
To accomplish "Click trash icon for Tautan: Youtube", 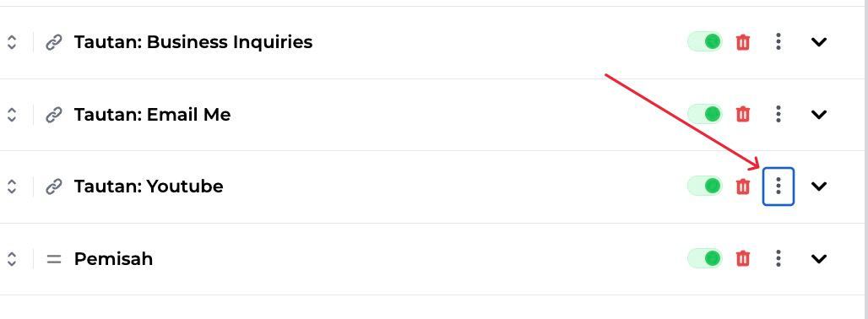I will pos(743,187).
